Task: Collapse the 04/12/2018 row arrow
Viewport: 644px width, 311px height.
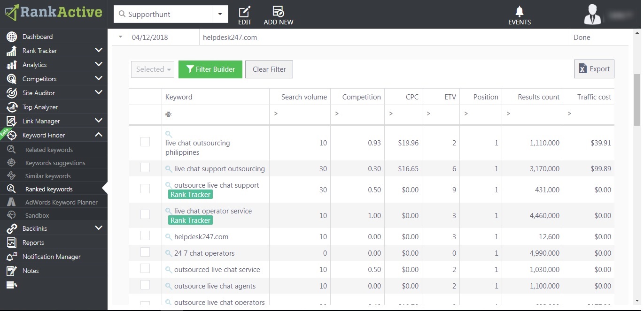Action: (121, 37)
